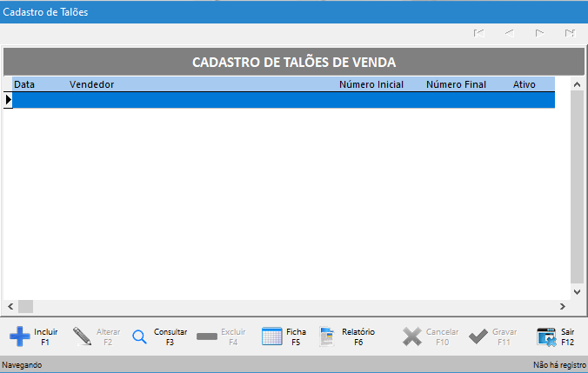
Task: Click the row indicator arrow marker
Action: click(x=8, y=100)
